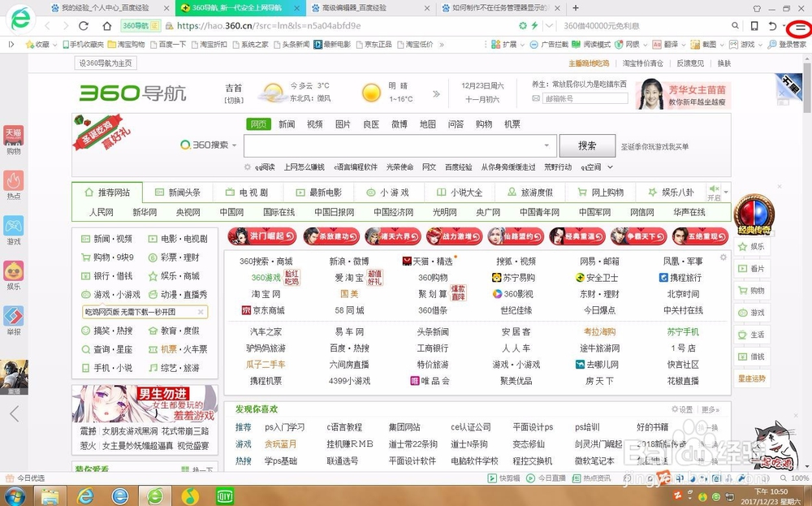Select the 视频 search tab
This screenshot has height=506, width=812.
(314, 124)
